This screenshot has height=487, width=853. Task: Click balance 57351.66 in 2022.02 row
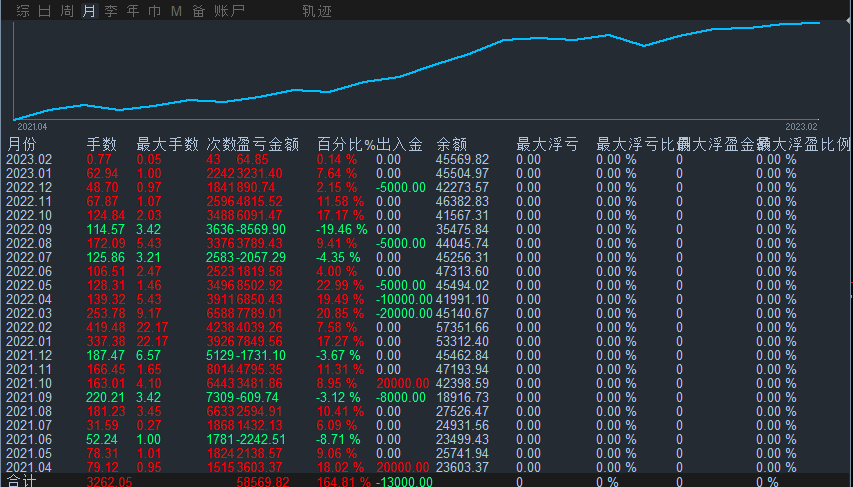(462, 328)
